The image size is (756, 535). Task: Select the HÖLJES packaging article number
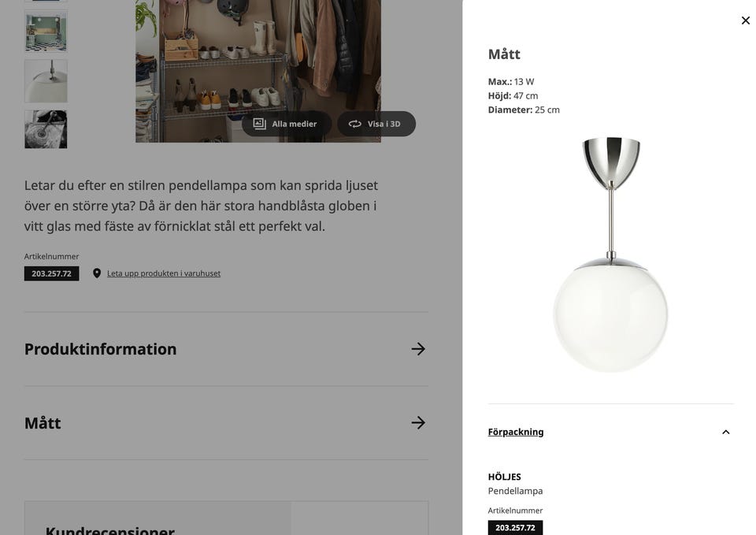(515, 527)
